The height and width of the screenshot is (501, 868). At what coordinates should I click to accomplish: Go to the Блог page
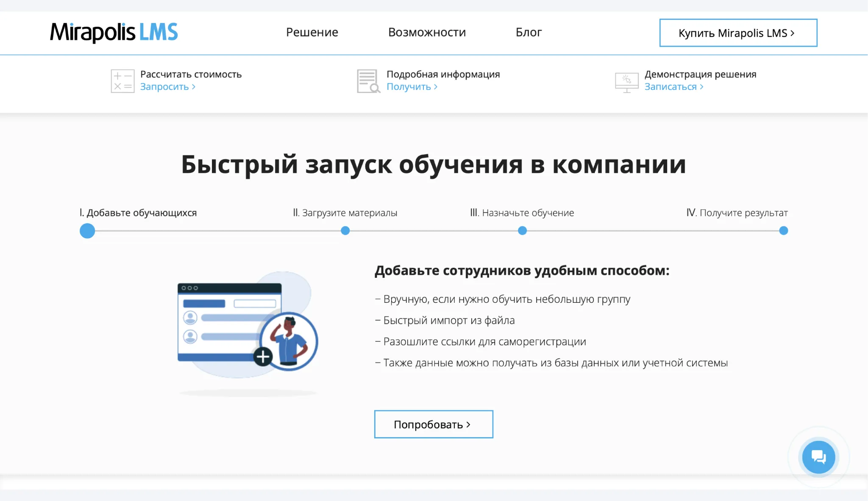tap(529, 33)
